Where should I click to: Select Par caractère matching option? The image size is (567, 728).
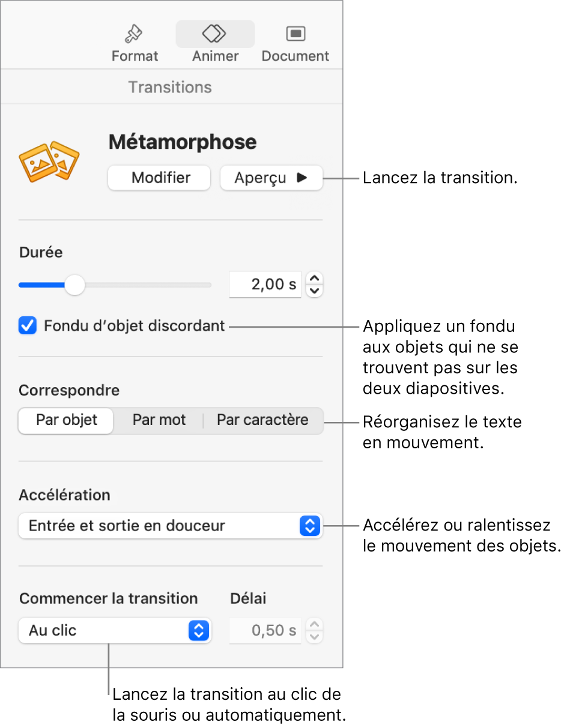click(x=262, y=420)
